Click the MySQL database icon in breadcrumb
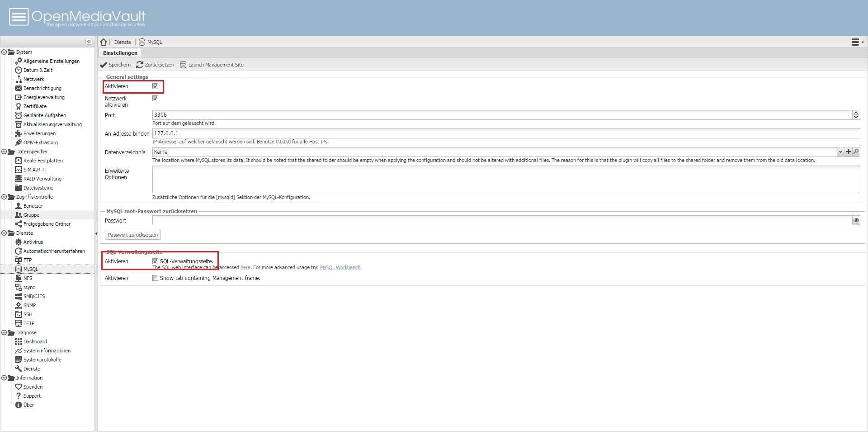868x432 pixels. 142,42
